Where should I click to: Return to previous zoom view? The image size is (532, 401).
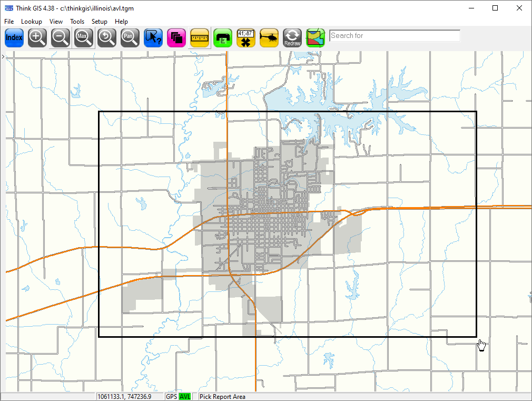(107, 37)
